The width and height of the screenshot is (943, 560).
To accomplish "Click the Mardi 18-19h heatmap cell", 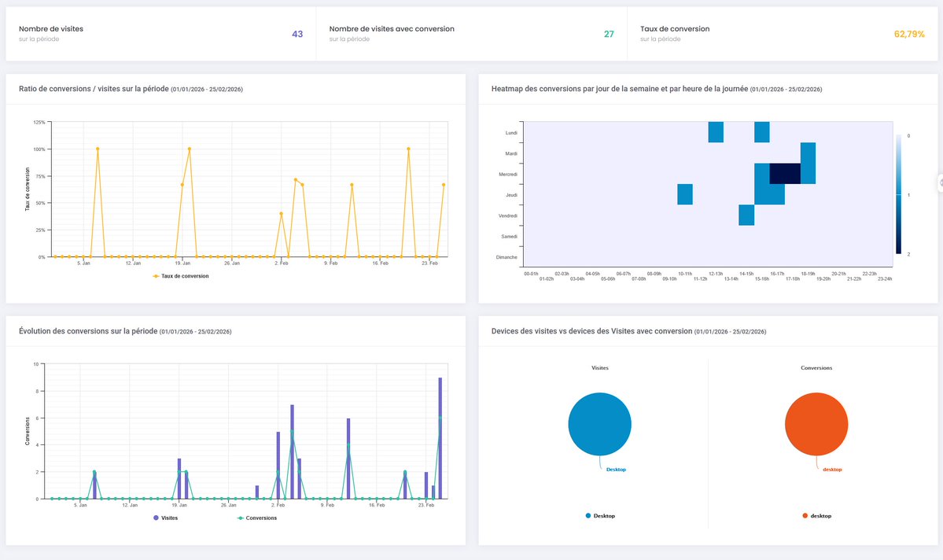I will coord(808,153).
